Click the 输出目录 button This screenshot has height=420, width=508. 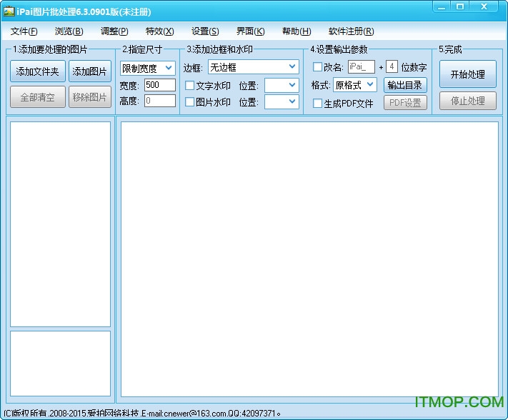pos(405,85)
